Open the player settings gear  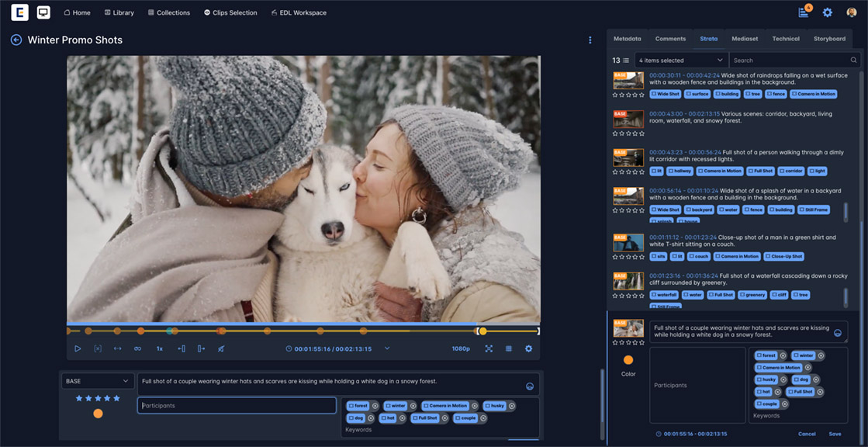point(528,348)
